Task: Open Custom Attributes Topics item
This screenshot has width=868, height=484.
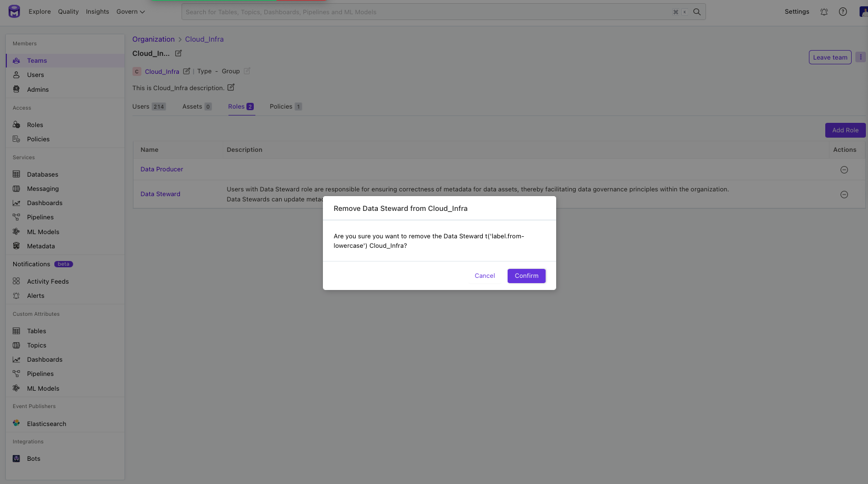Action: point(36,345)
